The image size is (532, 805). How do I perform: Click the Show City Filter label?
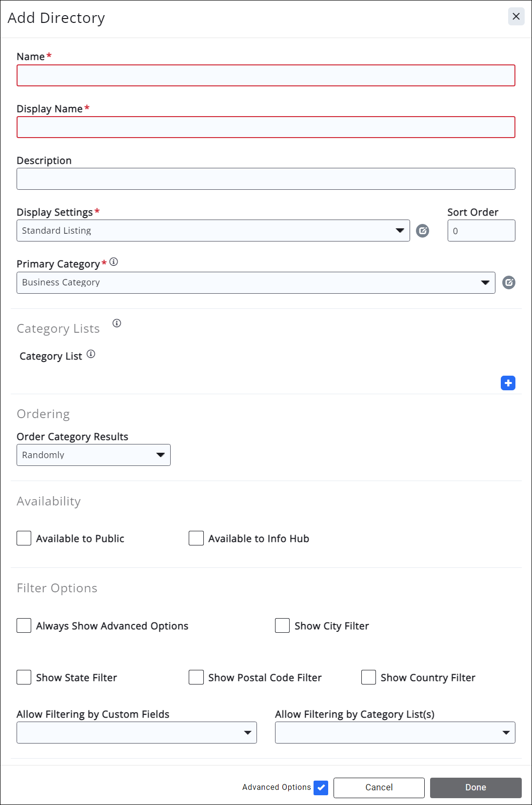pos(332,626)
